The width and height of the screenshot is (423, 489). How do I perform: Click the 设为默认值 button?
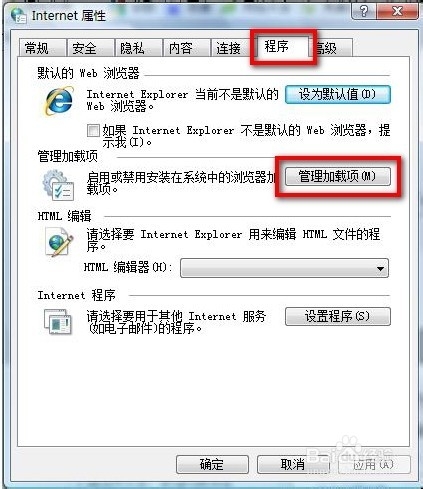pyautogui.click(x=338, y=94)
